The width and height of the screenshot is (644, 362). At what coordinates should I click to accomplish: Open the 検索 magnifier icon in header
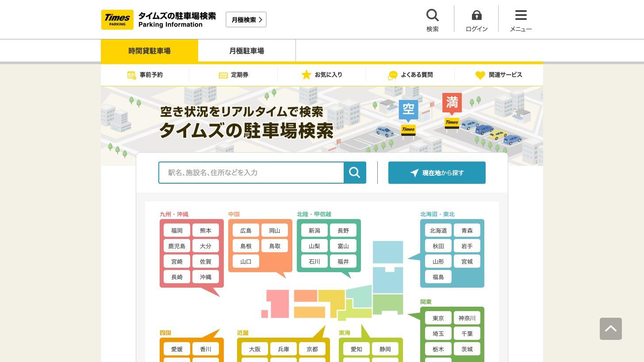[x=432, y=20]
